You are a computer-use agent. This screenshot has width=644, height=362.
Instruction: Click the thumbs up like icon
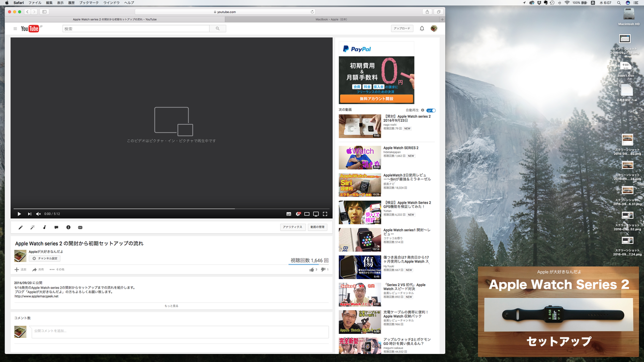312,269
